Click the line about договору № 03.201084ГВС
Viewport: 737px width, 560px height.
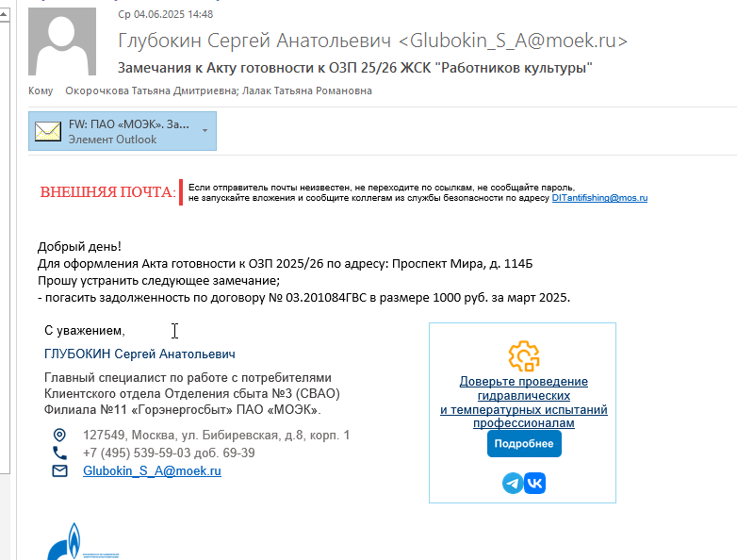(303, 298)
